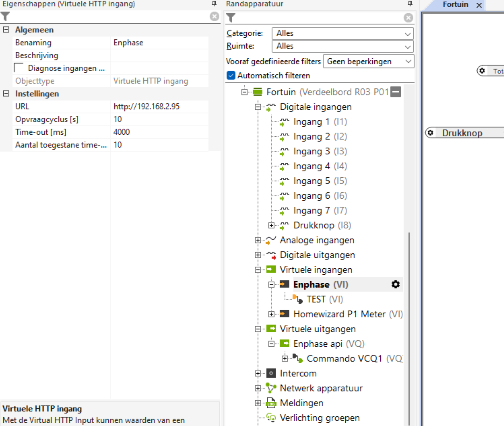Click the Analoge ingangen wave icon
Image resolution: width=504 pixels, height=426 pixels.
[271, 240]
